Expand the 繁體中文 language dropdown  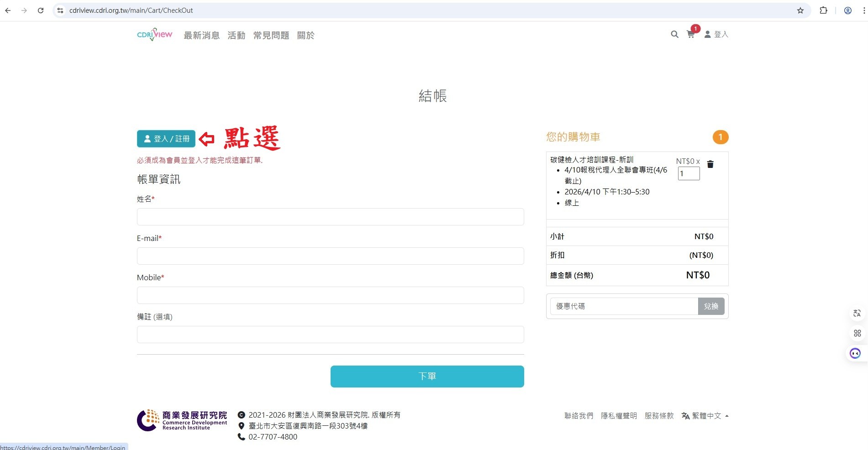coord(705,416)
